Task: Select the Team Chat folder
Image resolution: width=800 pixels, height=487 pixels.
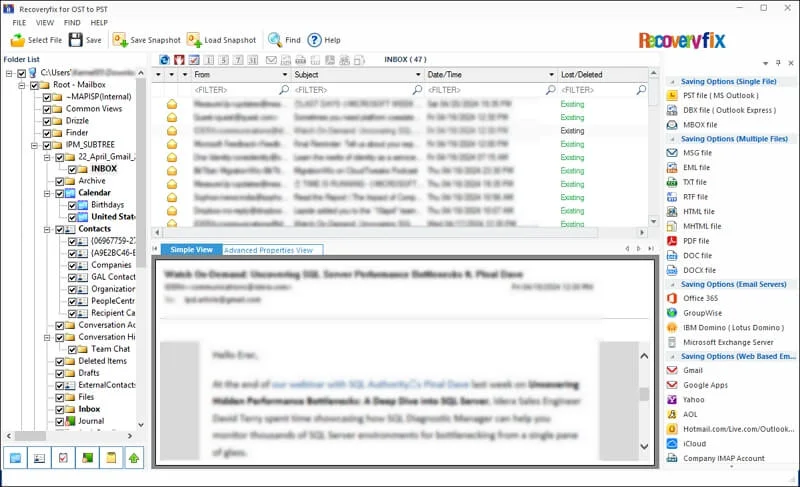Action: (110, 349)
